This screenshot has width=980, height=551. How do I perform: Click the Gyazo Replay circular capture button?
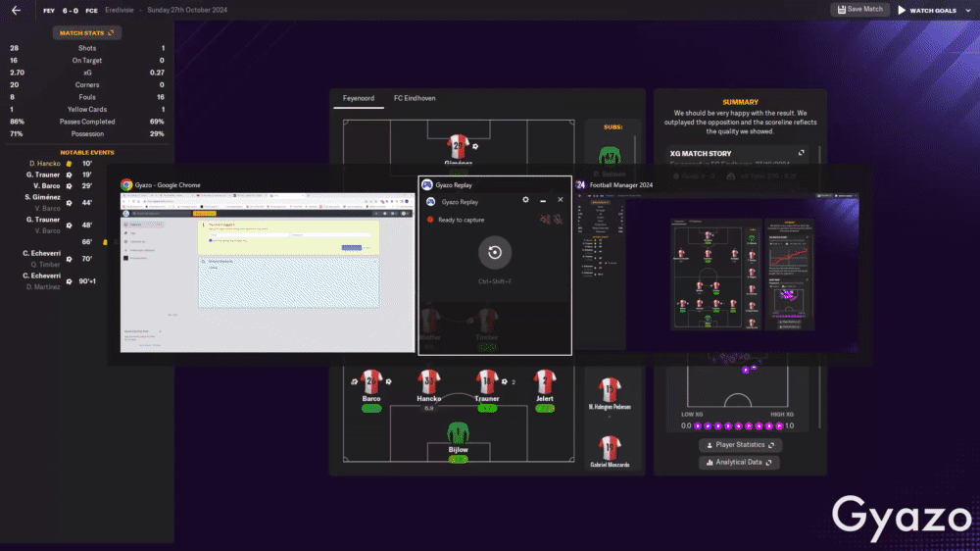point(494,253)
